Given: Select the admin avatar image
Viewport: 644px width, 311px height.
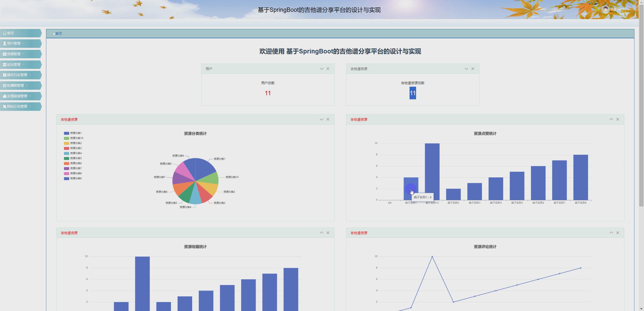Looking at the screenshot, I should tap(606, 10).
